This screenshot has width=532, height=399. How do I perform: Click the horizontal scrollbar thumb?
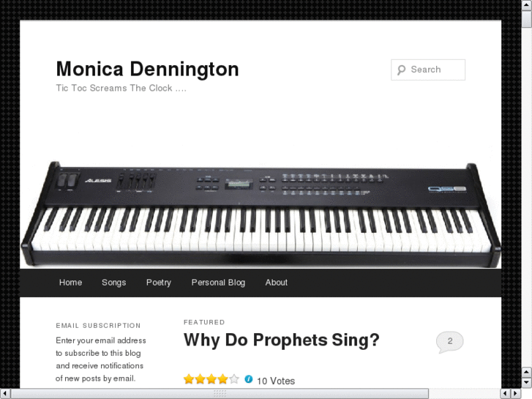220,394
